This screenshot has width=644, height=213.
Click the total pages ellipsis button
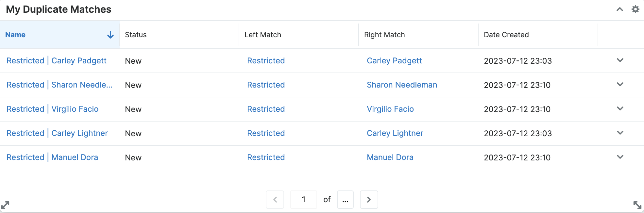[x=345, y=200]
